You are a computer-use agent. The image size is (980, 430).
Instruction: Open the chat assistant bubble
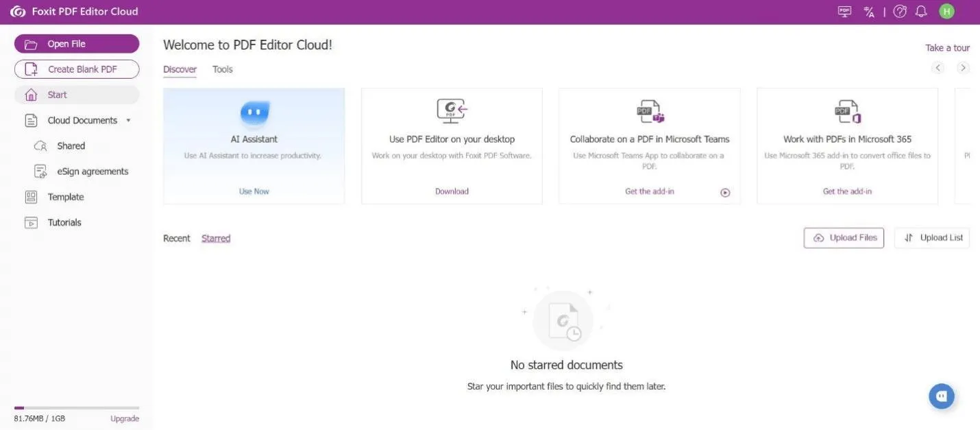(942, 396)
